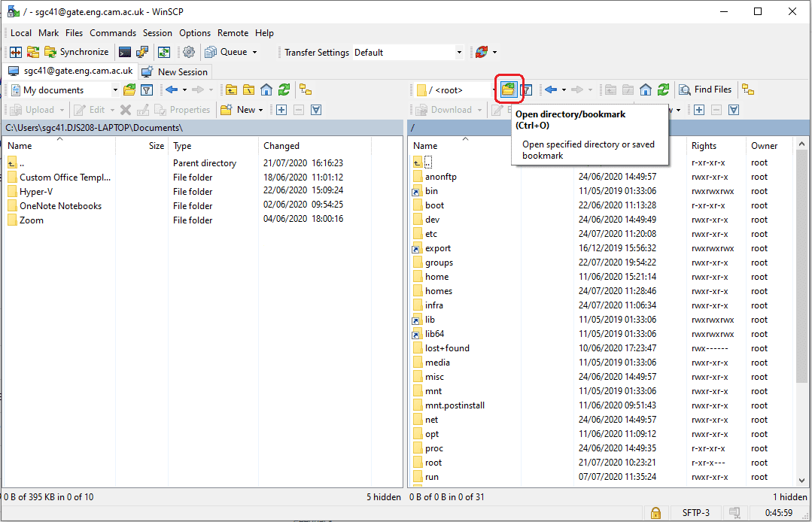
Task: Open remote directory/bookmark icon
Action: (509, 90)
